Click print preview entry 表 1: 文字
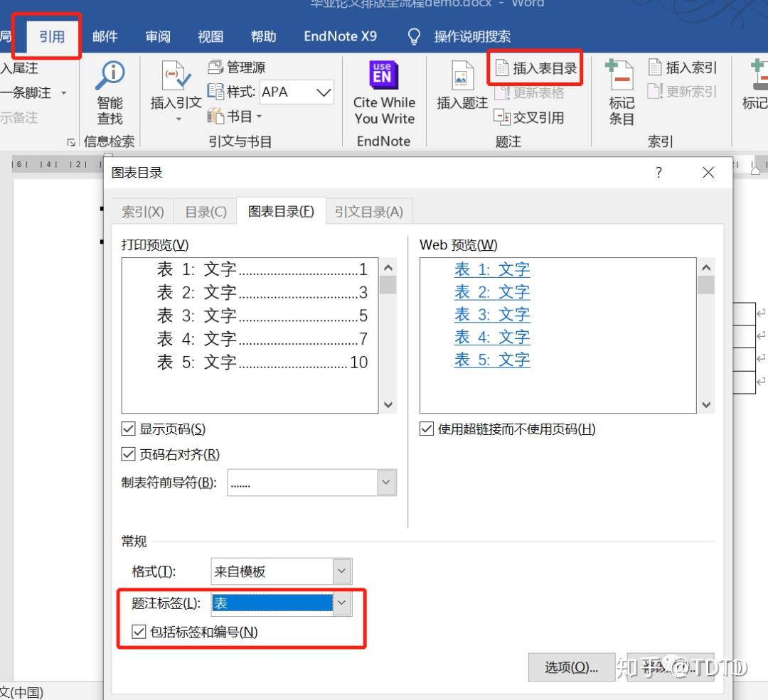This screenshot has height=700, width=768. (262, 269)
